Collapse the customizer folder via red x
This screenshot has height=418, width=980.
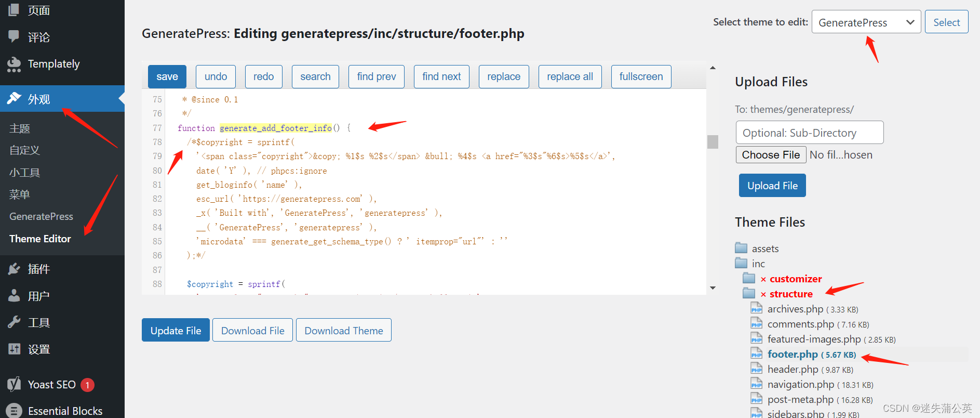click(x=763, y=280)
